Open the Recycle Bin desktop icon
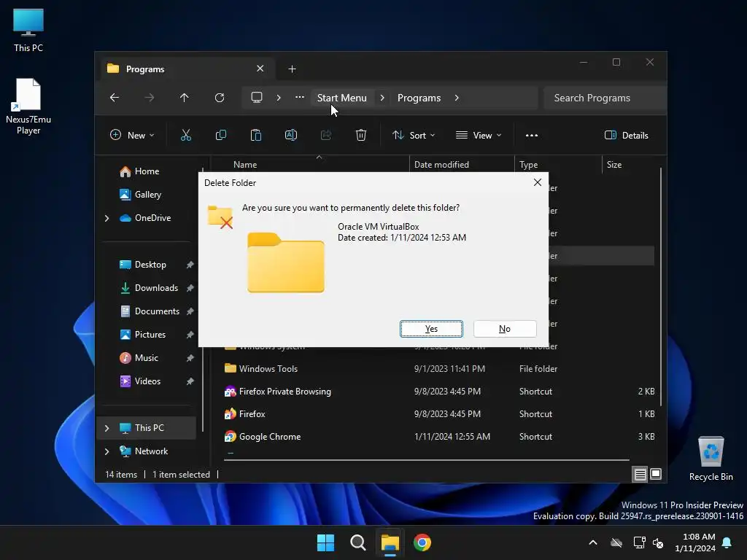This screenshot has height=560, width=747. pos(711,458)
